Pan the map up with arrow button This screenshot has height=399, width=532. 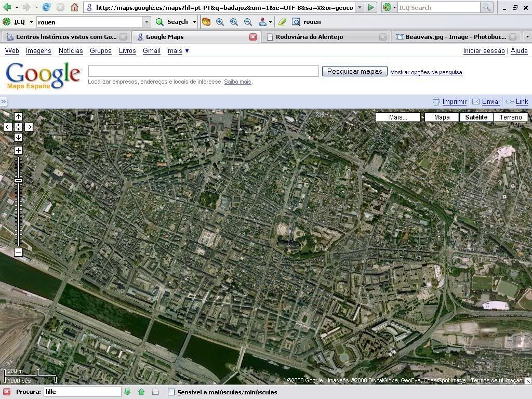[x=18, y=116]
